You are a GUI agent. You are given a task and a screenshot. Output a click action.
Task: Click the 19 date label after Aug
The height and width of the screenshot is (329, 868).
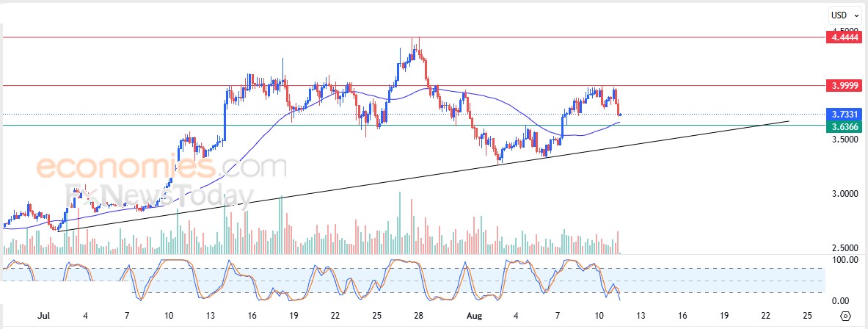click(724, 316)
